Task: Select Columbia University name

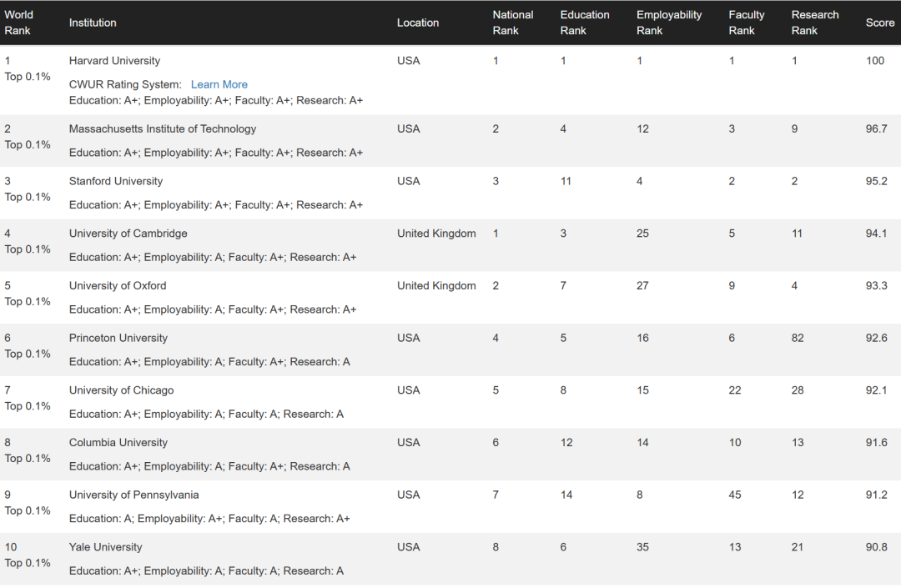Action: pos(118,443)
